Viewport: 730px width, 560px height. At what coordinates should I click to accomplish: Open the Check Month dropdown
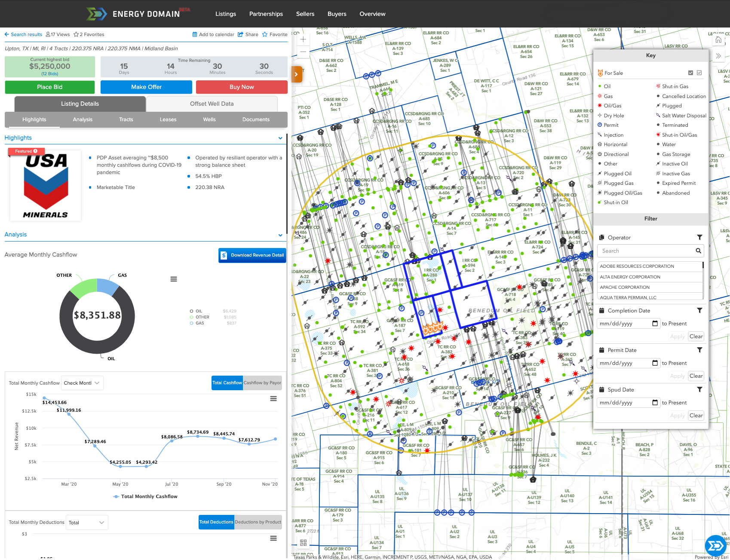(x=82, y=383)
